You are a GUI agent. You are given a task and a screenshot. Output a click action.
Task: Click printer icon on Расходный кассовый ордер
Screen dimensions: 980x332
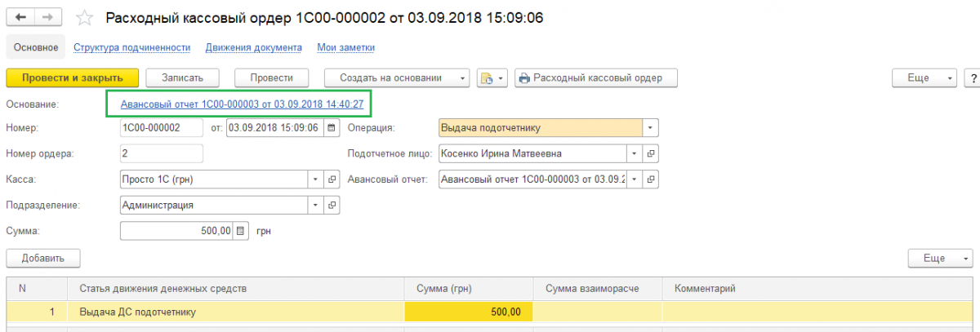(523, 78)
